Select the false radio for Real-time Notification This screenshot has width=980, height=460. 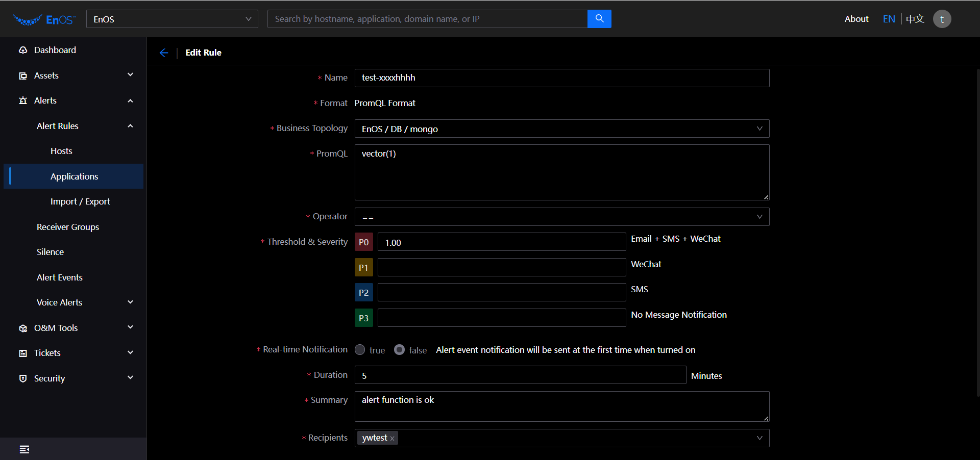pyautogui.click(x=400, y=349)
